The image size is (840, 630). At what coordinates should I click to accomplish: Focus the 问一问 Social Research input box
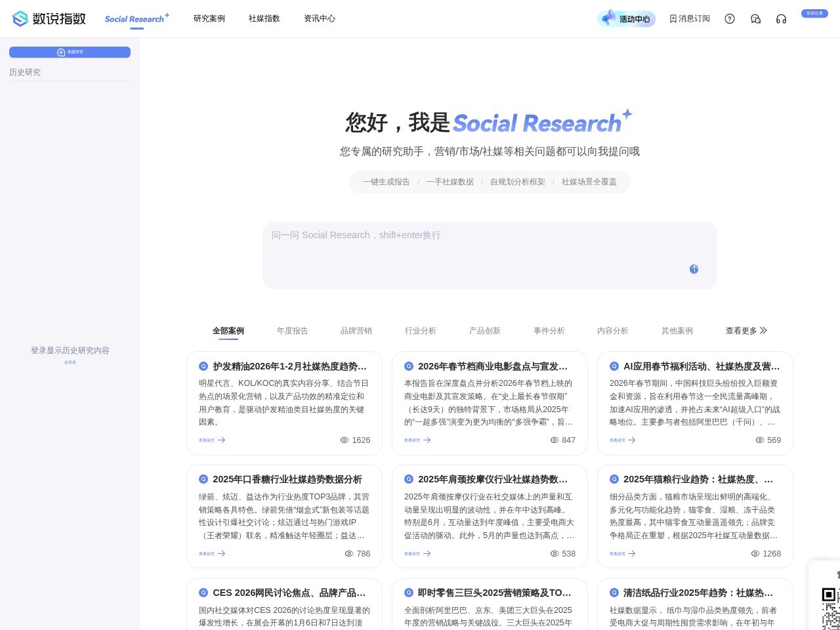[490, 255]
